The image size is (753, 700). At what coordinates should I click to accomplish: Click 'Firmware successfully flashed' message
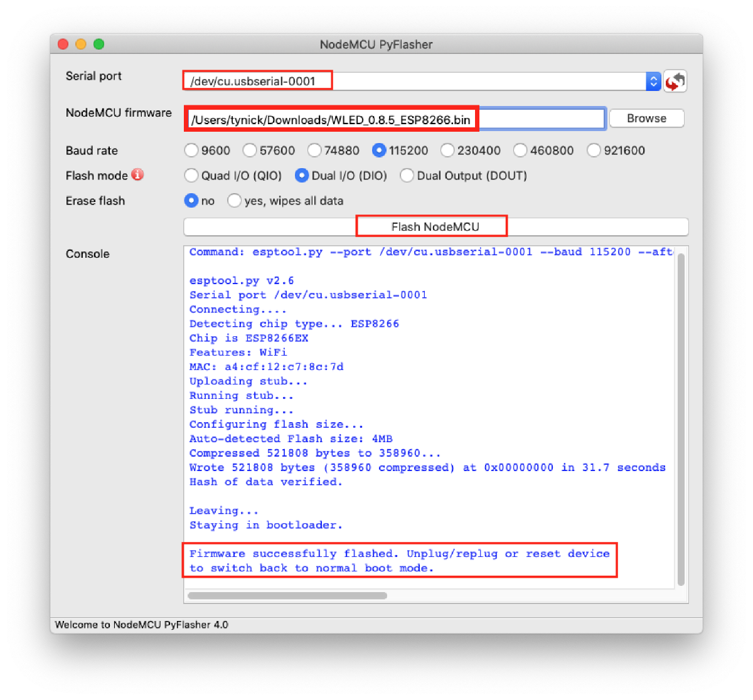pos(400,561)
